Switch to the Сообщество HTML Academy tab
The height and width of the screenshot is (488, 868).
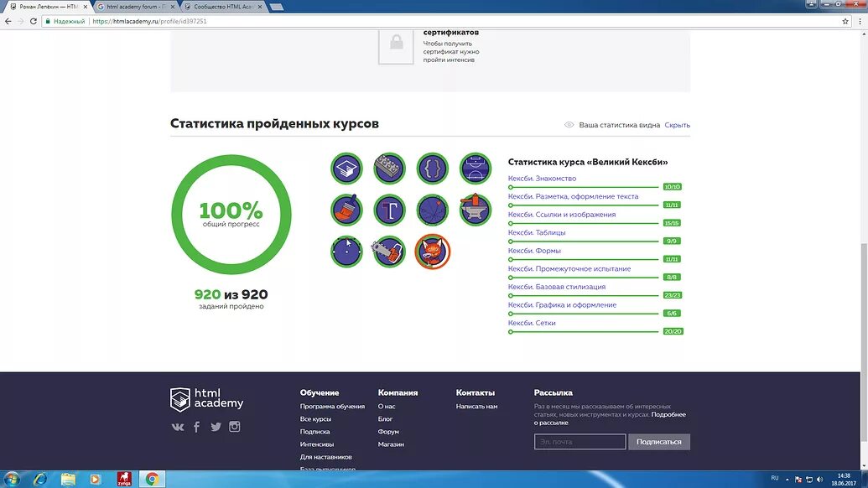tap(223, 7)
